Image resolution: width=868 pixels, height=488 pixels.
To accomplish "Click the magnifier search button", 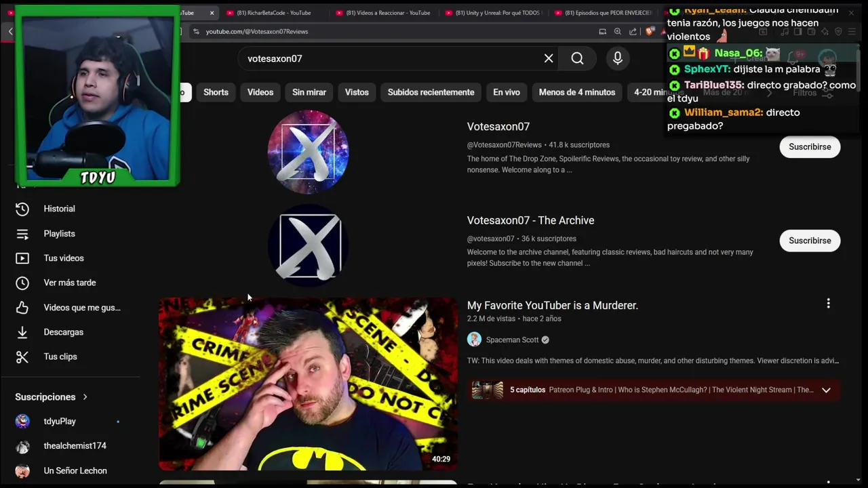I will pos(577,58).
